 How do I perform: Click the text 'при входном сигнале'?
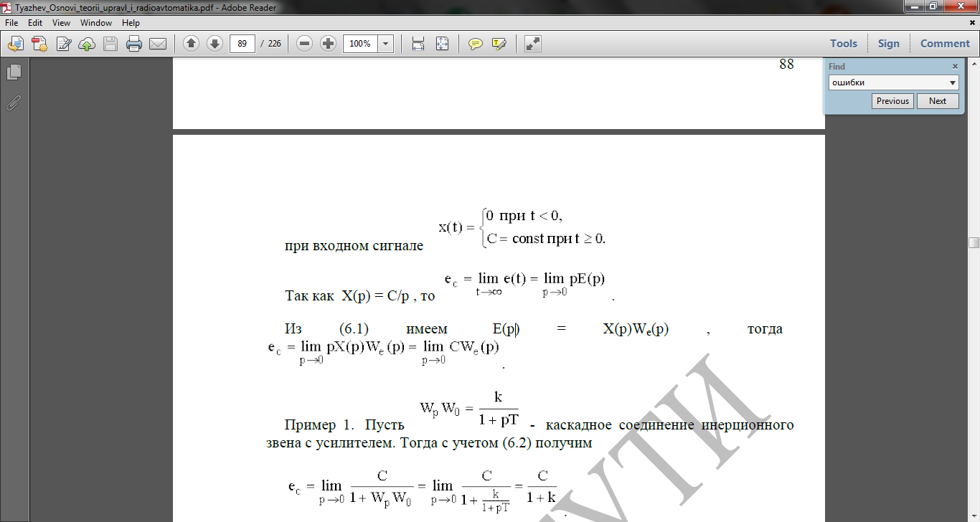point(354,247)
